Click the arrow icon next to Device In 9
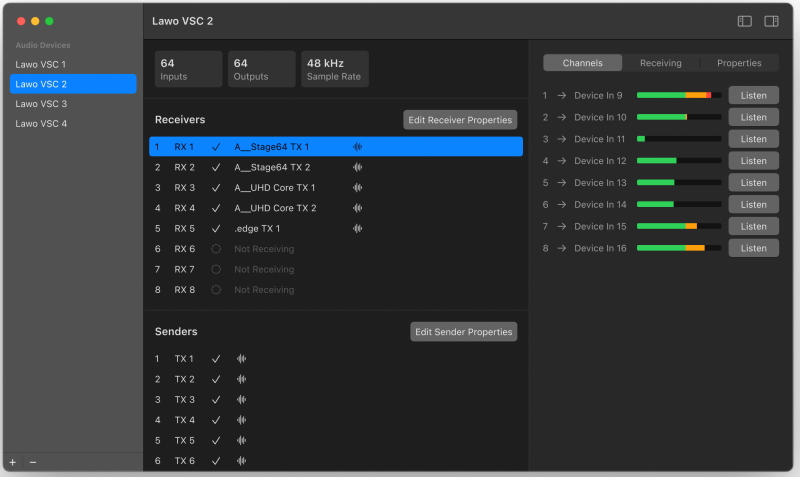Screen dimensions: 800x477 coord(562,96)
